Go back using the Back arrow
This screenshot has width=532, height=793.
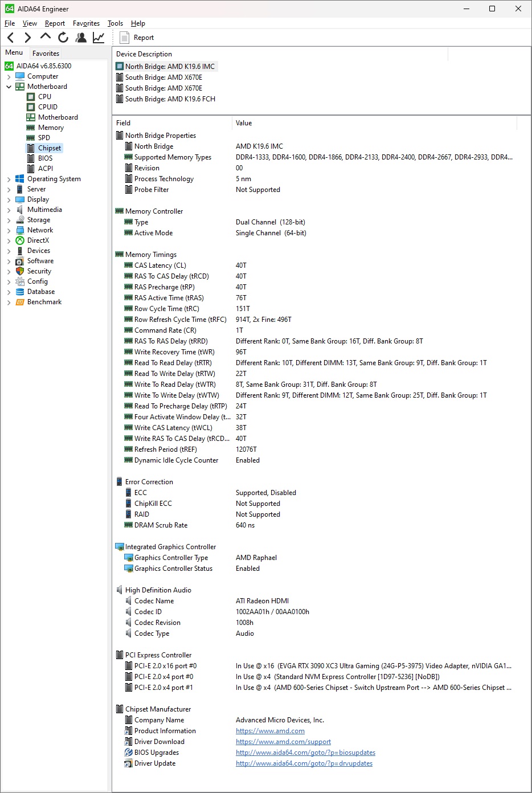[x=10, y=38]
